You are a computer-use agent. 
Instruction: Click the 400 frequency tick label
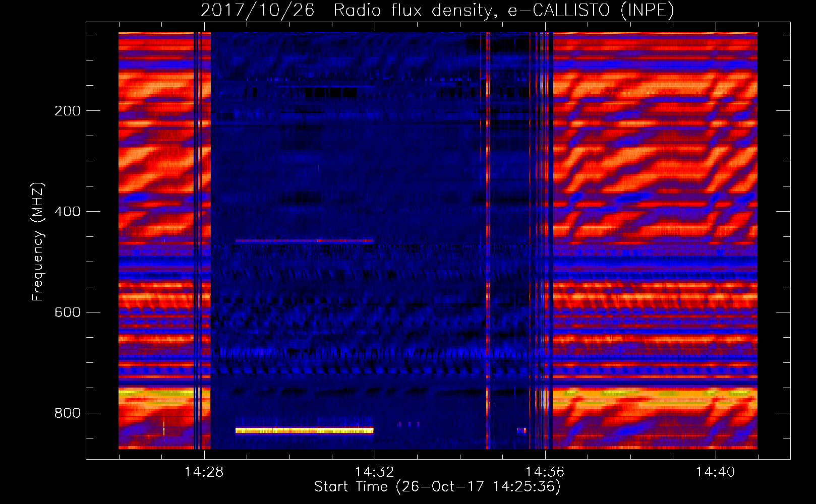(68, 212)
